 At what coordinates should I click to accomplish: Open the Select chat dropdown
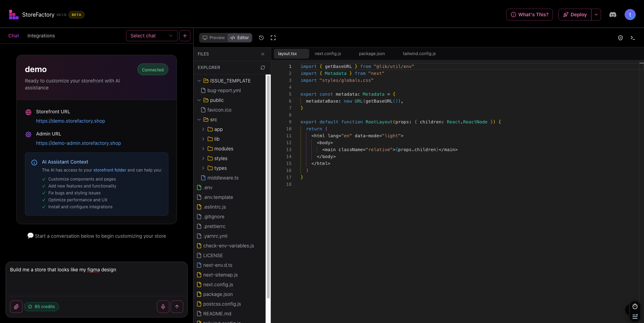(152, 36)
